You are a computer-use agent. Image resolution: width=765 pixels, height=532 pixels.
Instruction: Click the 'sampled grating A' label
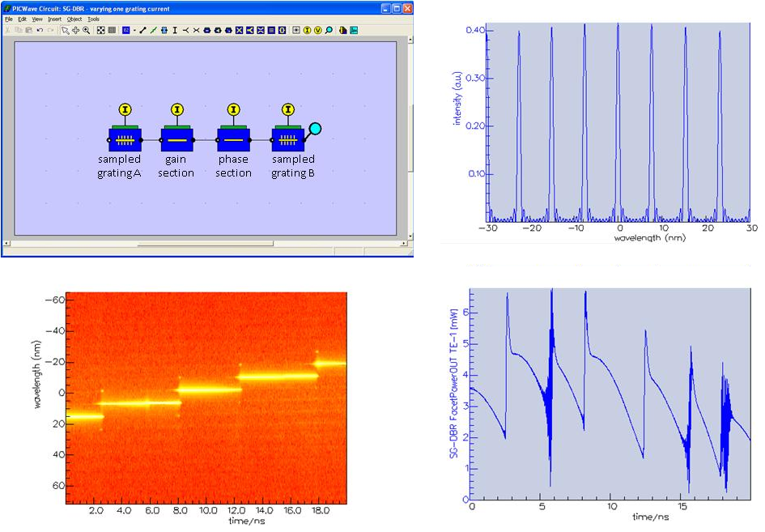(x=119, y=166)
